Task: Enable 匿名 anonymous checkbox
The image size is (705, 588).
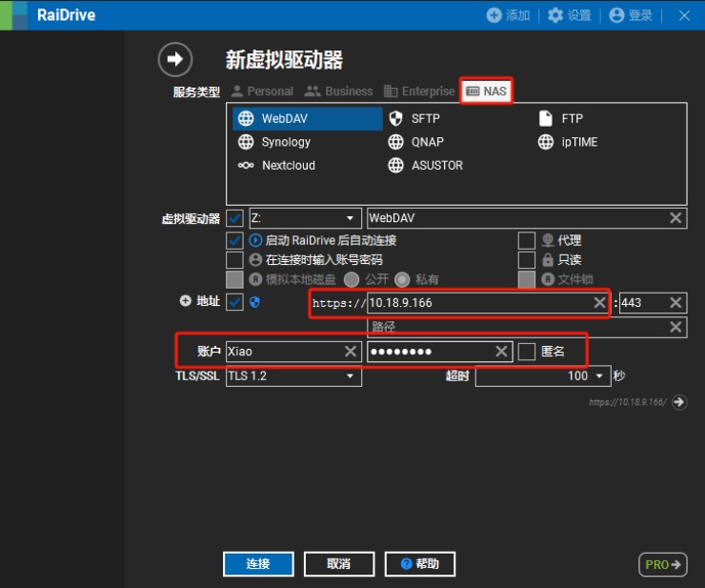Action: coord(527,352)
